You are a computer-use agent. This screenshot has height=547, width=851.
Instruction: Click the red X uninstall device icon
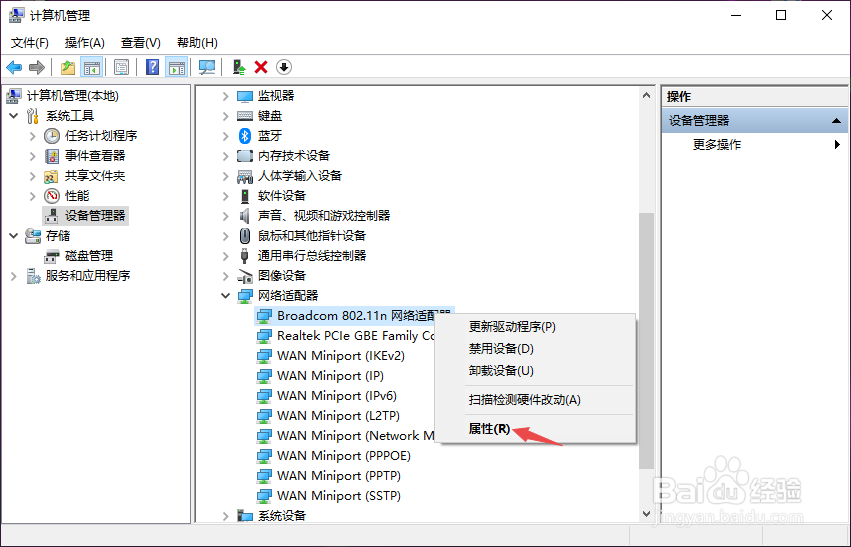pyautogui.click(x=261, y=67)
